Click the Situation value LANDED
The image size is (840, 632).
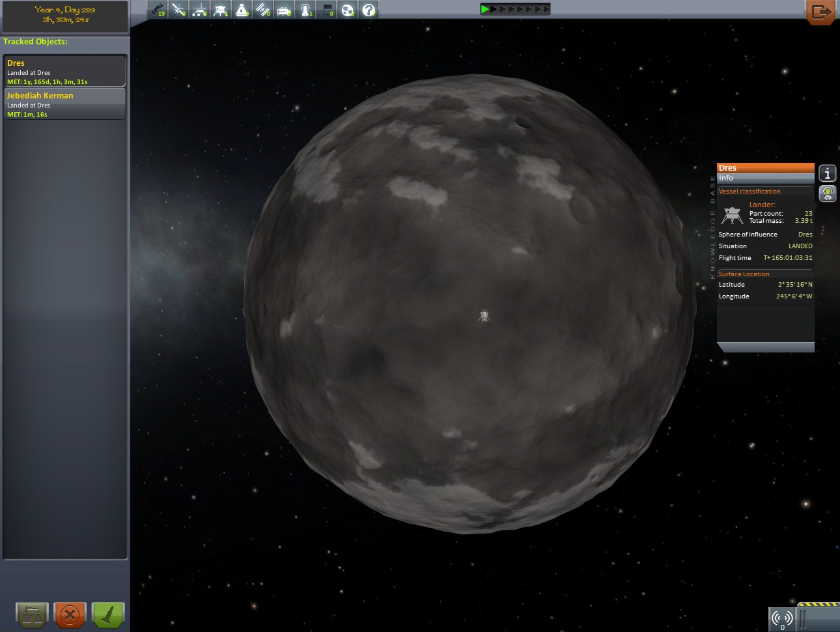[800, 246]
